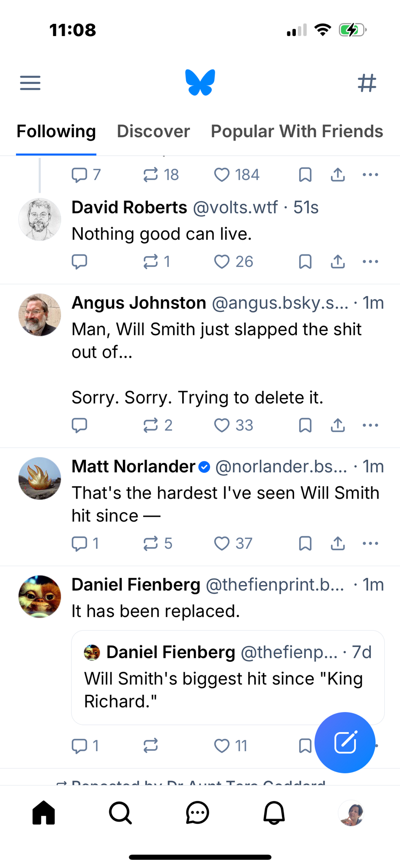Open the notifications bell
400x868 pixels.
click(x=274, y=812)
